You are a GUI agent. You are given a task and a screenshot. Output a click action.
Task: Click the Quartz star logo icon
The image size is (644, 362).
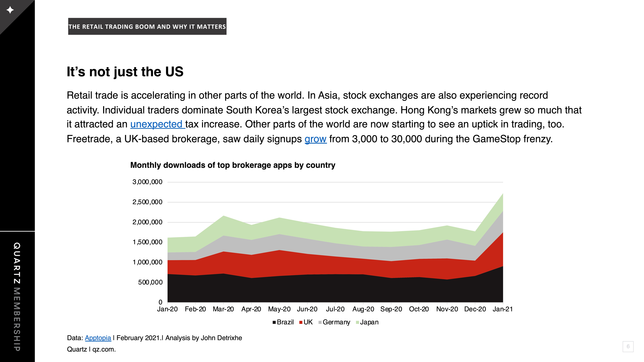point(10,10)
